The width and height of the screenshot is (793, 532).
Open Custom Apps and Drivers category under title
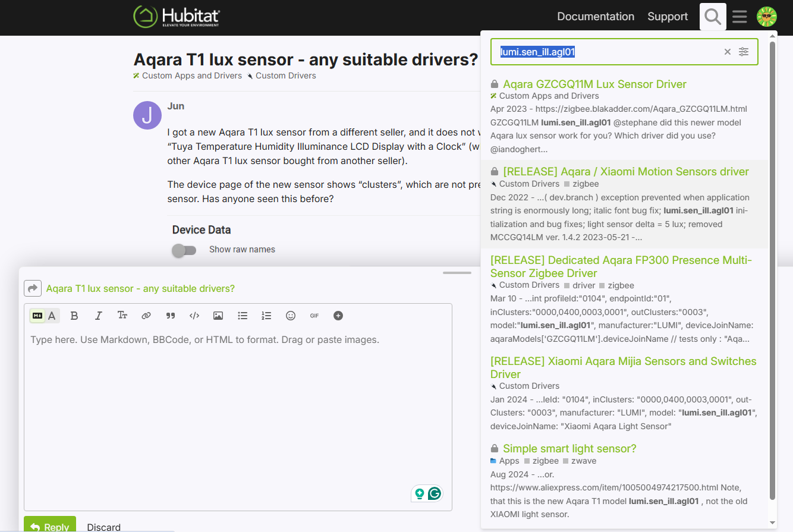click(x=187, y=75)
